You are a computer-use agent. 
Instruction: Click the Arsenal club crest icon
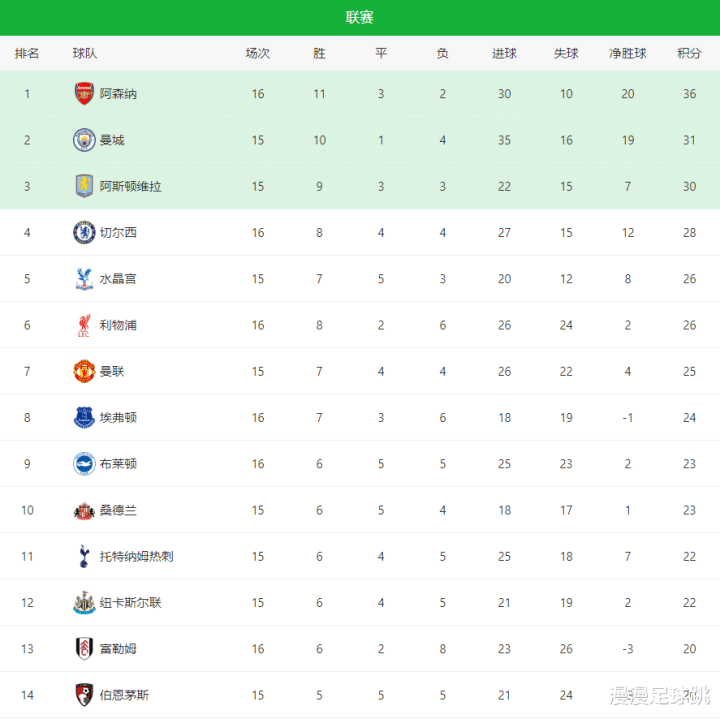[x=84, y=94]
